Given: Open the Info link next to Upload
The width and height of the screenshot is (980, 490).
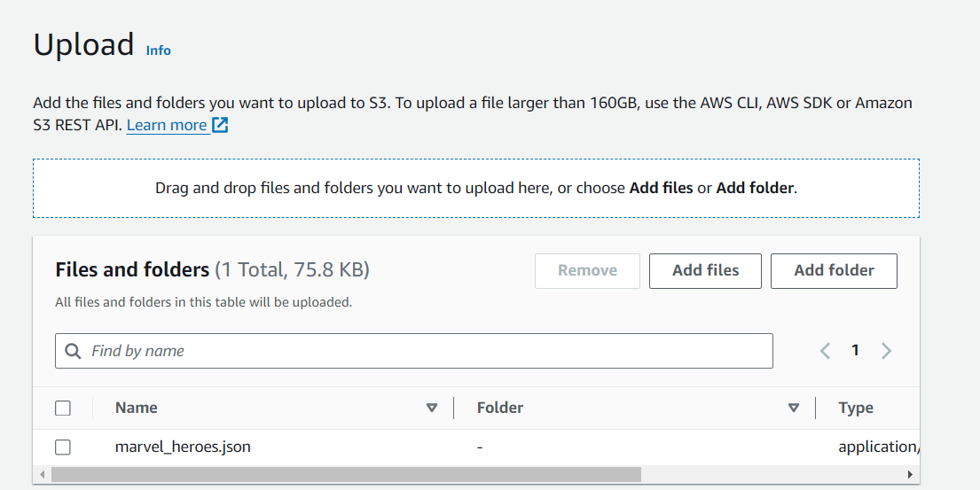Looking at the screenshot, I should [x=158, y=51].
